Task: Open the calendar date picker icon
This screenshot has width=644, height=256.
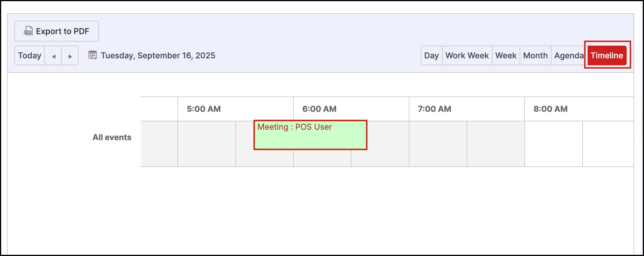Action: coord(92,55)
